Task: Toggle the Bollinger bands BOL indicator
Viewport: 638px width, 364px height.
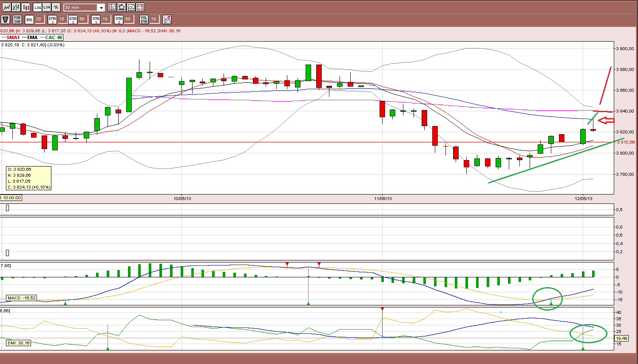Action: pos(29,19)
